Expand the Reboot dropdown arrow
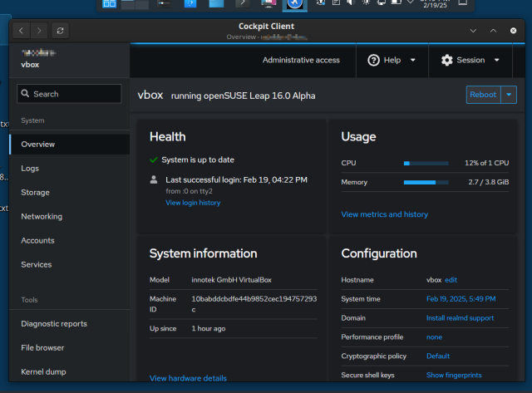532x393 pixels. 510,95
